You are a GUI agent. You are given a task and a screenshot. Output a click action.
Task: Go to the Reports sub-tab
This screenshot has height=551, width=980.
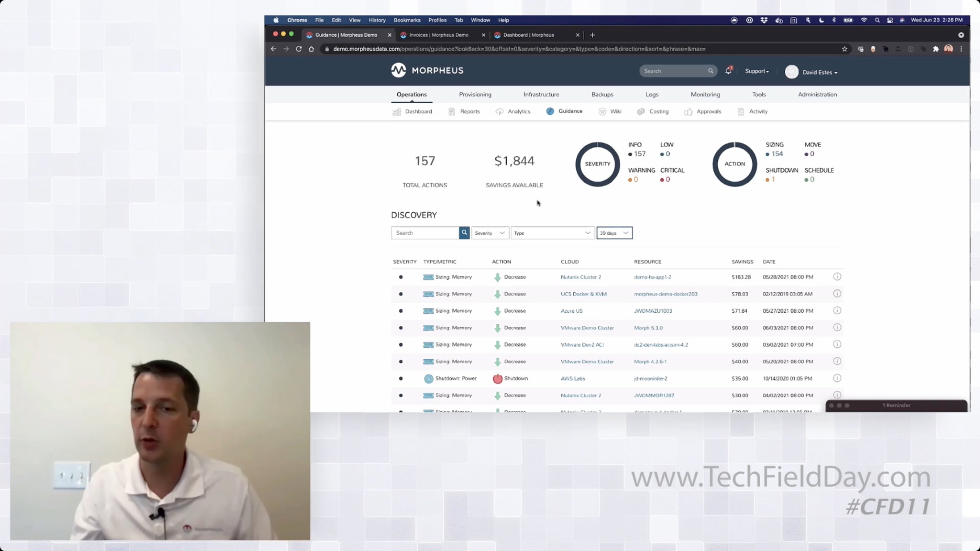coord(464,111)
